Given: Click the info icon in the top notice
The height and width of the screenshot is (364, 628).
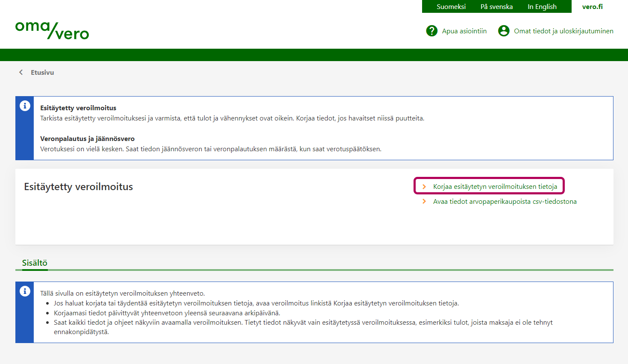Looking at the screenshot, I should pyautogui.click(x=25, y=106).
